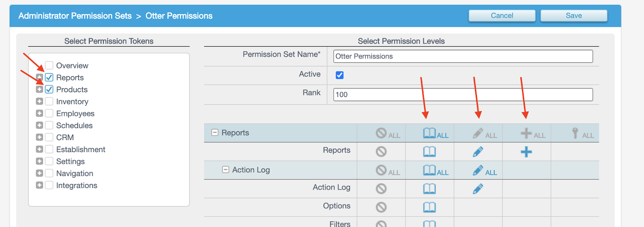Viewport: 644px width, 227px height.
Task: Click edit ALL pencil in Action Log header
Action: [x=485, y=171]
